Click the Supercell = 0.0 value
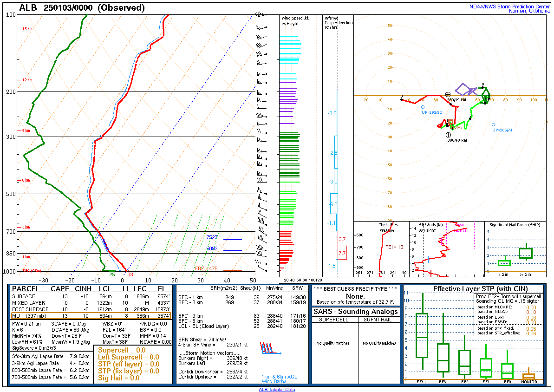 pos(122,350)
